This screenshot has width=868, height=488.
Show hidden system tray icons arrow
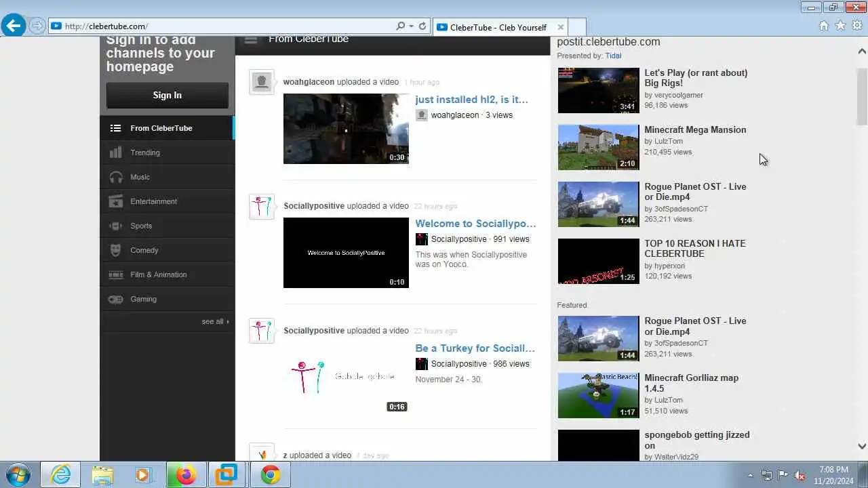(x=750, y=475)
